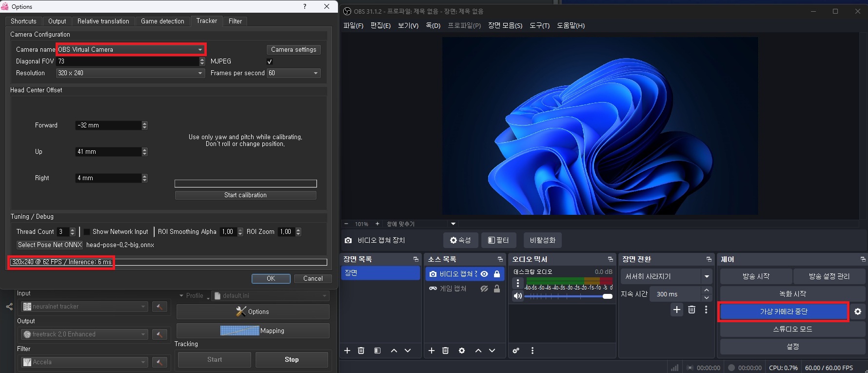Open the neuralnet tracker input dropdown

click(84, 307)
